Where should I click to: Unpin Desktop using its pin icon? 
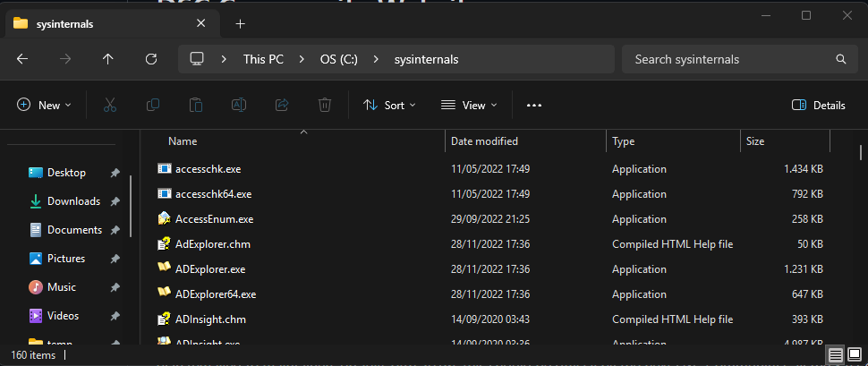(x=115, y=173)
